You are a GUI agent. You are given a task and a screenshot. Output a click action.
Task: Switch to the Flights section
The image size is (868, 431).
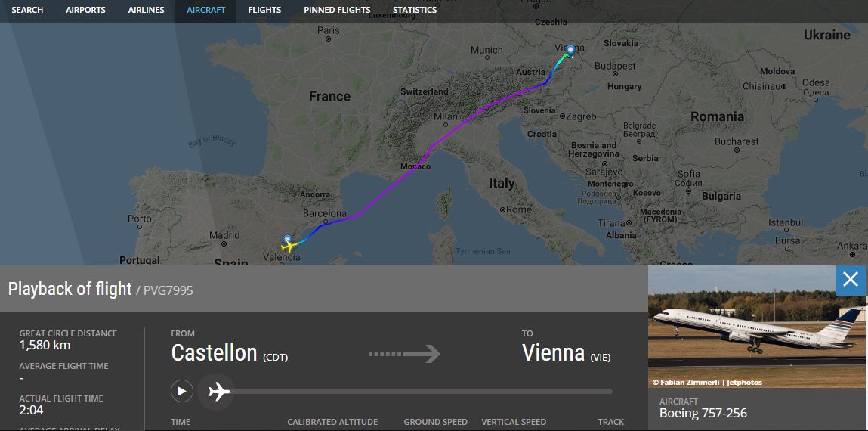pyautogui.click(x=264, y=10)
